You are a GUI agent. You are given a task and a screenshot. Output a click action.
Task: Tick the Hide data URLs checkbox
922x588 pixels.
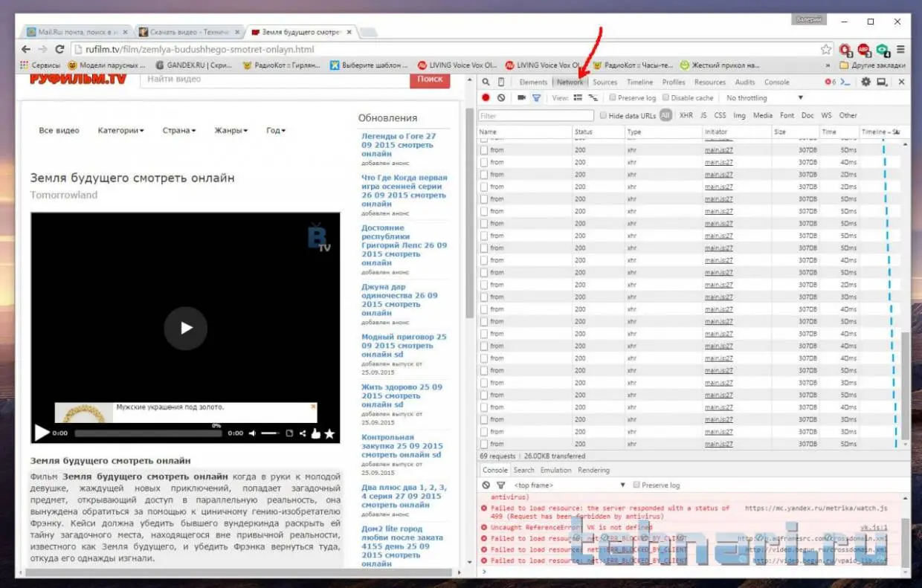(x=602, y=116)
